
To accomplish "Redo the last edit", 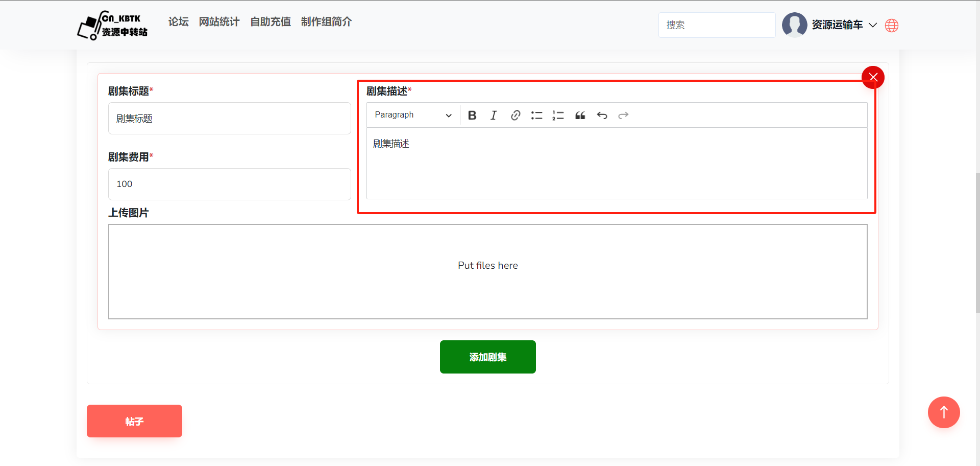I will tap(623, 115).
